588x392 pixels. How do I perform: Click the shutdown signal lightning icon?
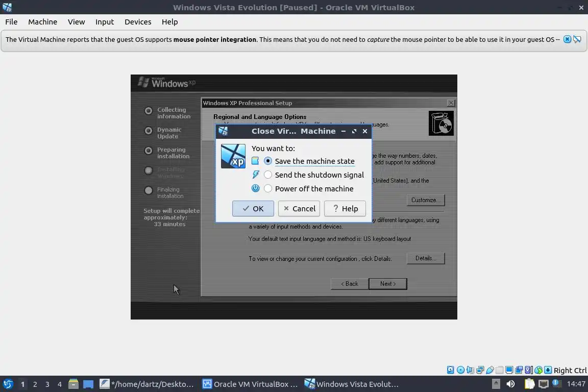[x=255, y=175]
